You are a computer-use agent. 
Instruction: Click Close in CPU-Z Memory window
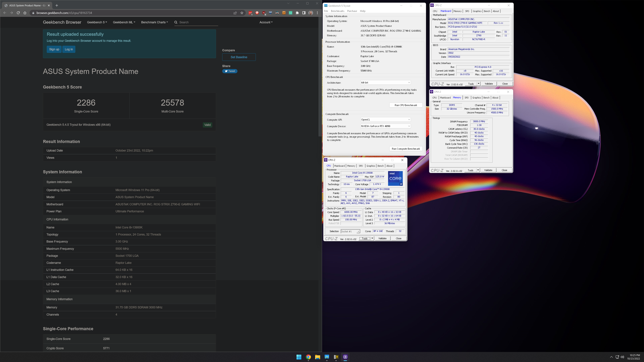504,170
